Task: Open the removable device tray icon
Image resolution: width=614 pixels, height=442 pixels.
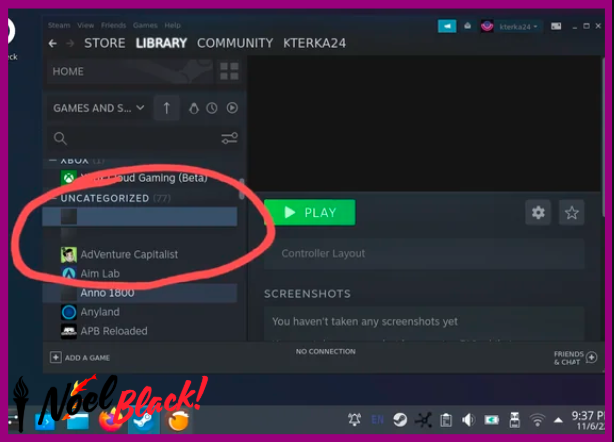Action: coord(514,420)
